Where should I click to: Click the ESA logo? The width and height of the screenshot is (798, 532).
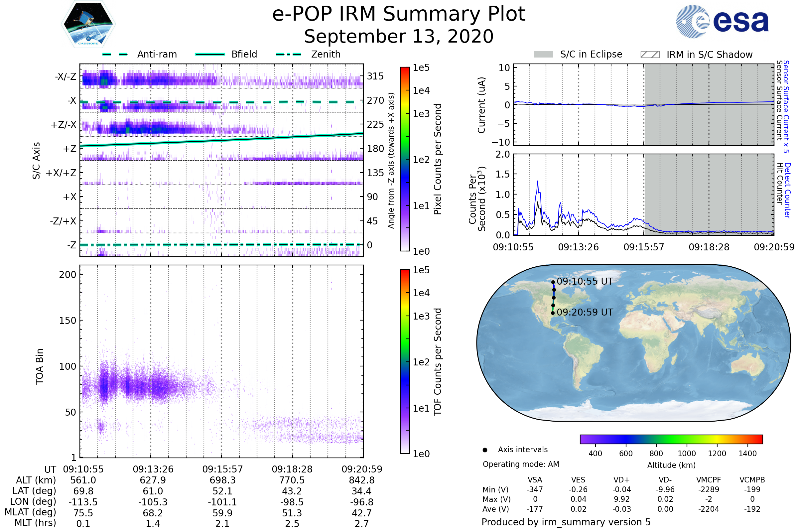(x=722, y=22)
